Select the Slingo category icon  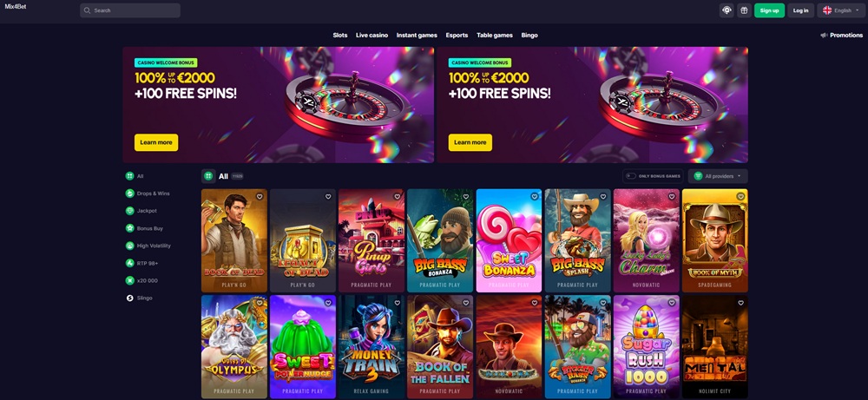pyautogui.click(x=129, y=298)
